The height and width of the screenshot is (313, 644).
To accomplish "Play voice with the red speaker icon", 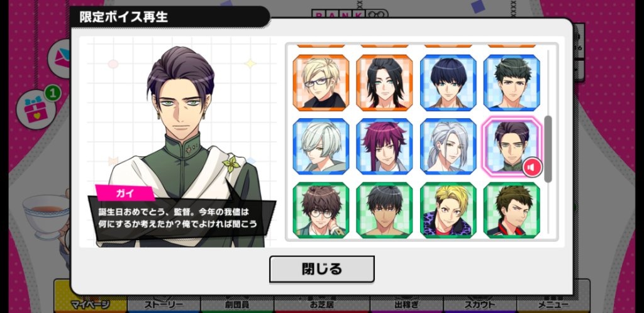I will tap(532, 167).
